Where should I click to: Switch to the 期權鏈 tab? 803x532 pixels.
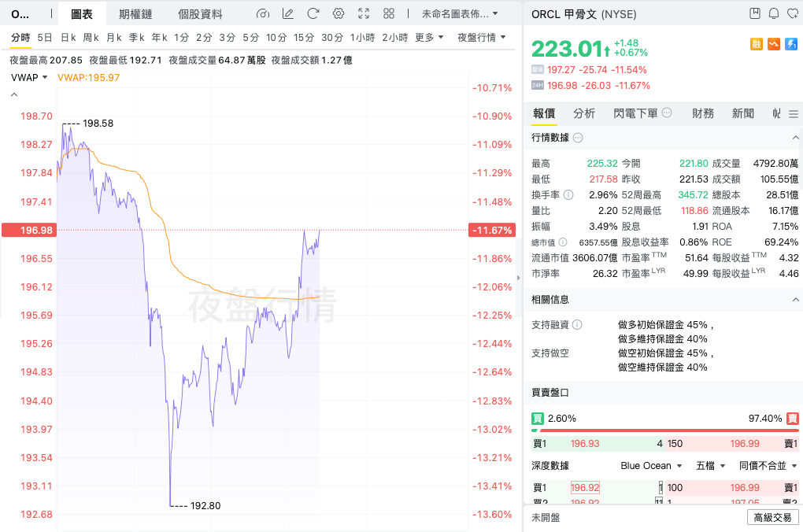click(x=136, y=14)
